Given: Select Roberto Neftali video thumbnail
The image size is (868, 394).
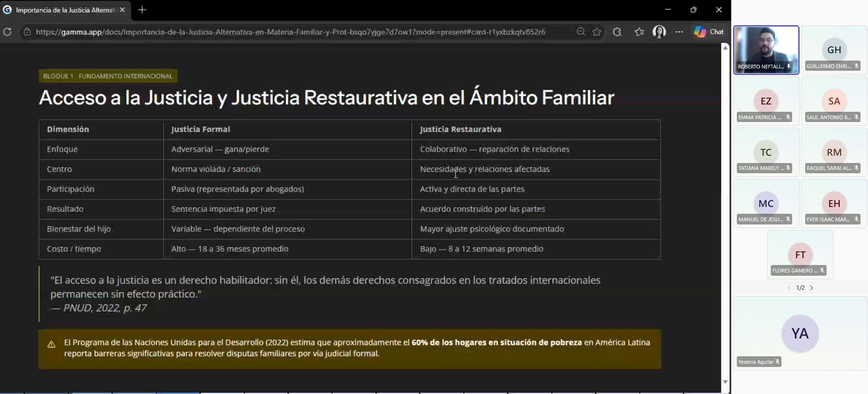Looking at the screenshot, I should coord(766,50).
